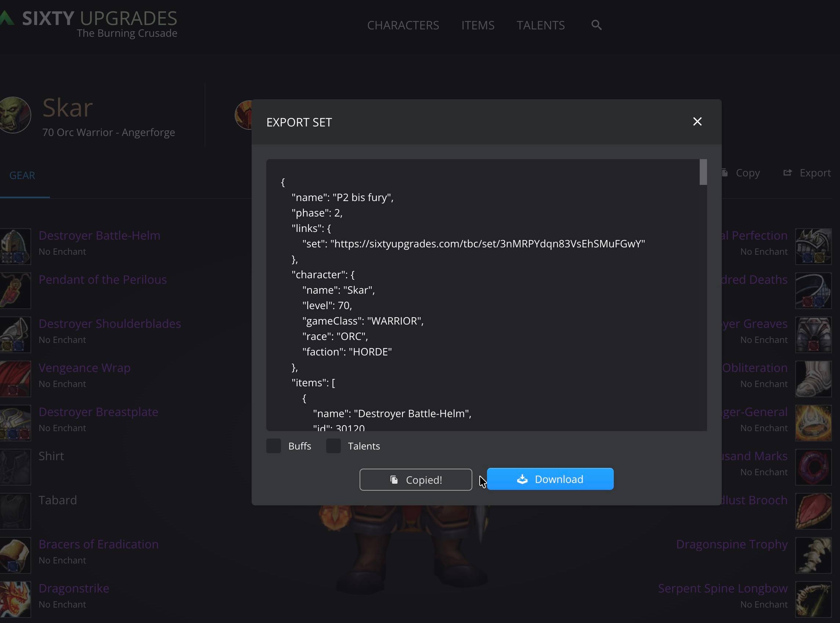
Task: Click the EXPORT SET dialog title
Action: (x=299, y=122)
